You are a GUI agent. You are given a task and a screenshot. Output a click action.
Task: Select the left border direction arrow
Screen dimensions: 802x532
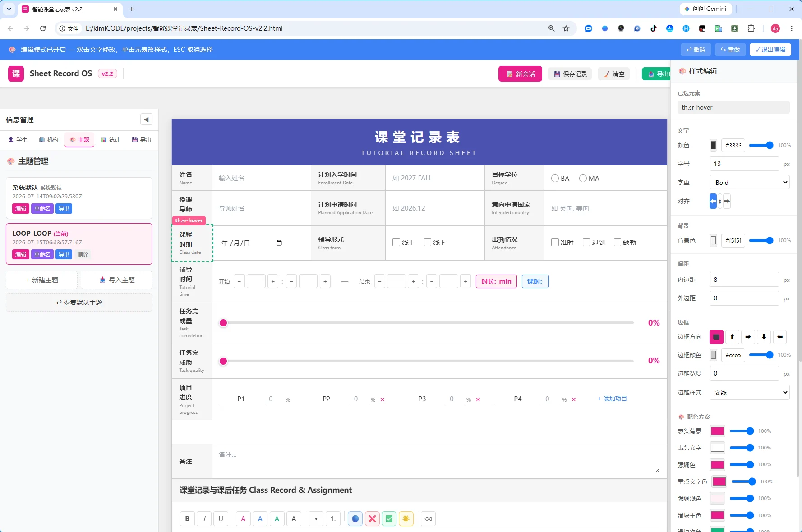click(x=780, y=337)
